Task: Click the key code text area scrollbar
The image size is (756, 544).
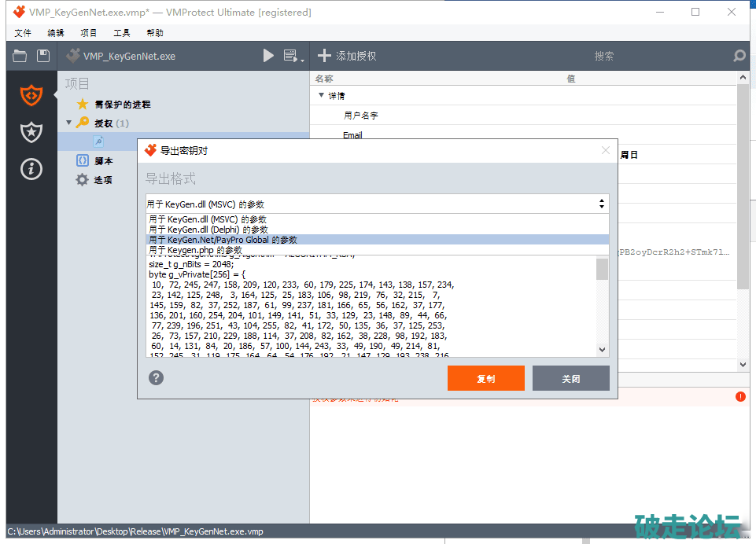Action: 602,307
